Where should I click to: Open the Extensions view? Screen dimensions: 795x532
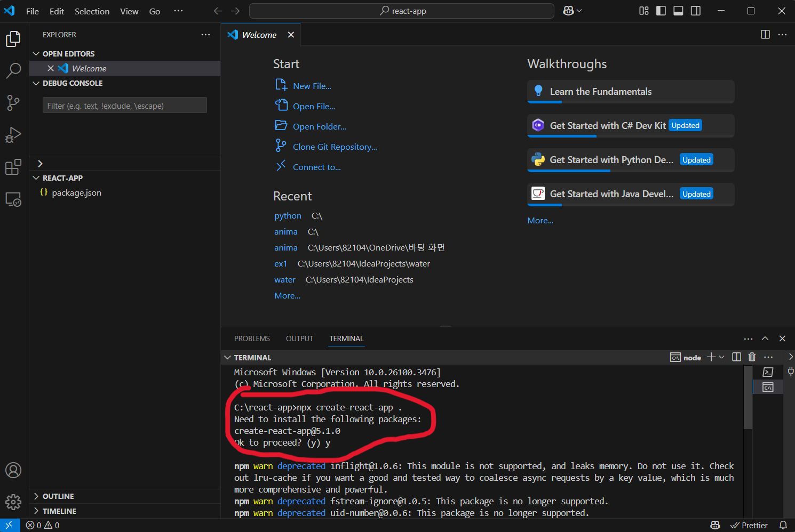click(13, 167)
